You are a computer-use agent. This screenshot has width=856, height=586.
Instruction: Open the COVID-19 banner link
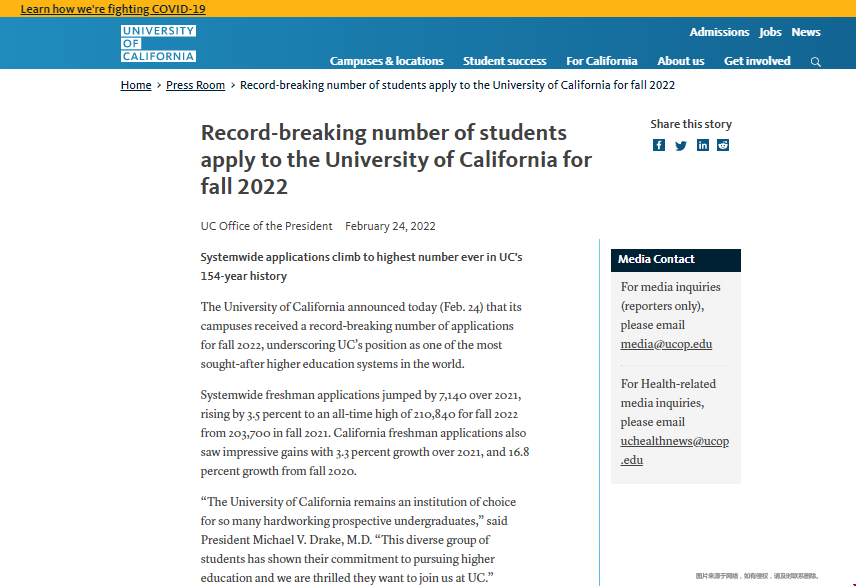pos(113,9)
